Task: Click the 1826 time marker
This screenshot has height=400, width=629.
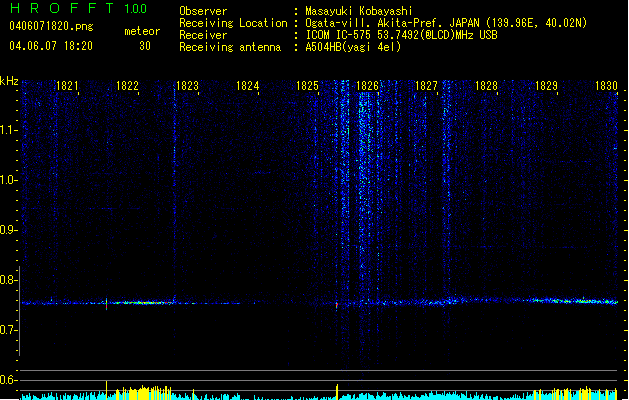Action: (x=367, y=86)
